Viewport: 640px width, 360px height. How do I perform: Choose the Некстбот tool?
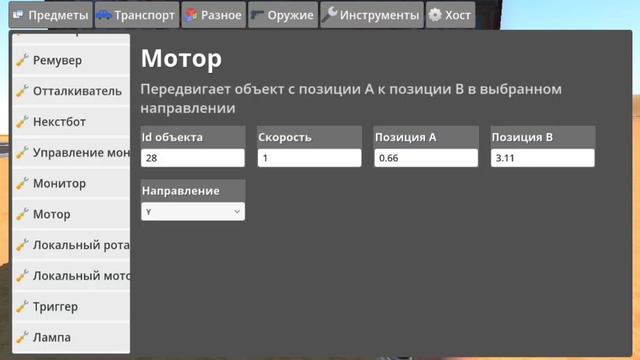tap(71, 122)
